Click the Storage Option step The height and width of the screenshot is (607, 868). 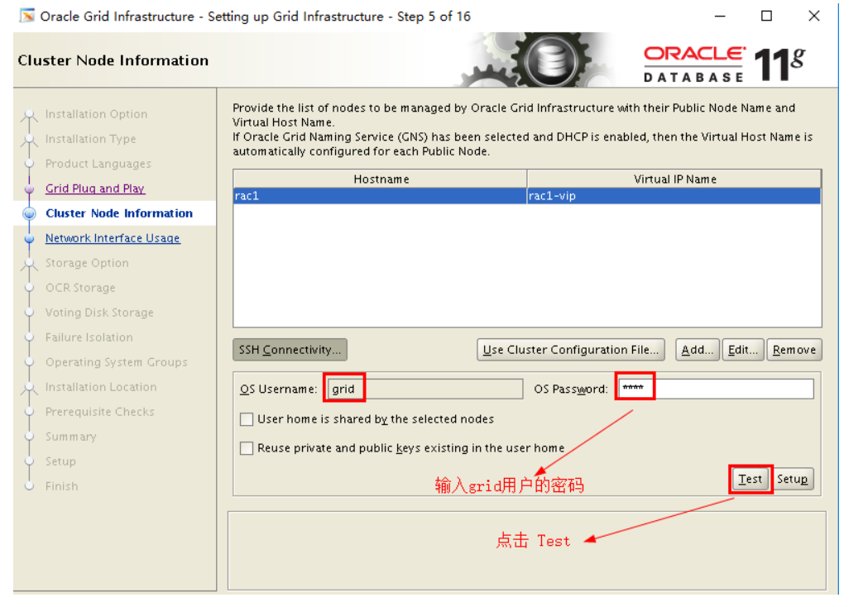coord(87,263)
